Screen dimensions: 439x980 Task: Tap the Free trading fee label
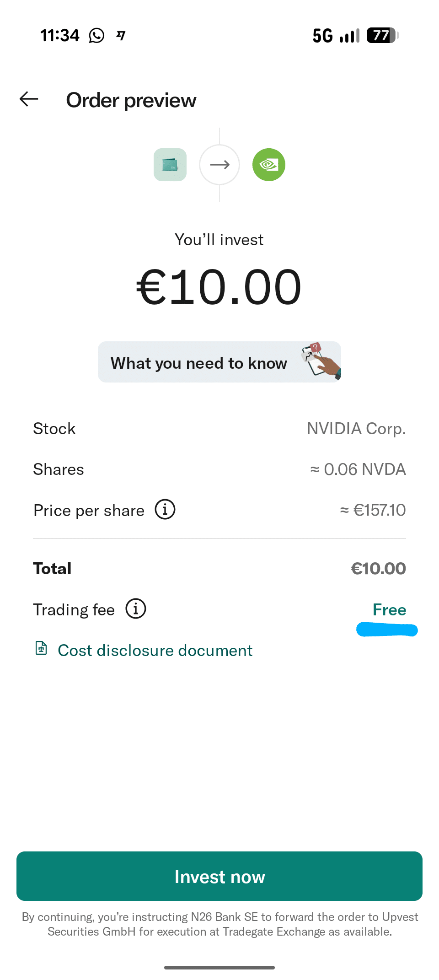tap(389, 610)
